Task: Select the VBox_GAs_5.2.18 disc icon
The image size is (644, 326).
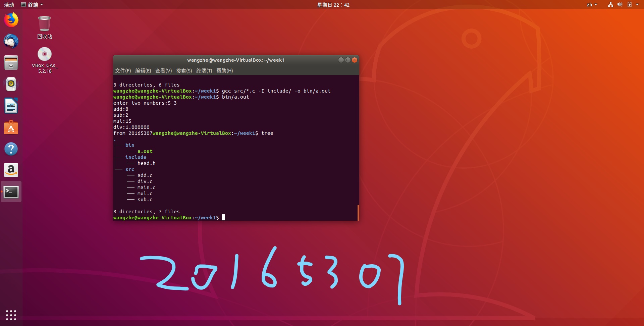Action: tap(45, 60)
